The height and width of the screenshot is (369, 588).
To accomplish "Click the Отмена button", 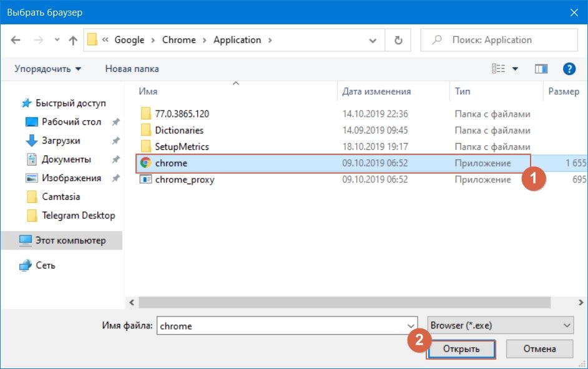I will pyautogui.click(x=539, y=349).
